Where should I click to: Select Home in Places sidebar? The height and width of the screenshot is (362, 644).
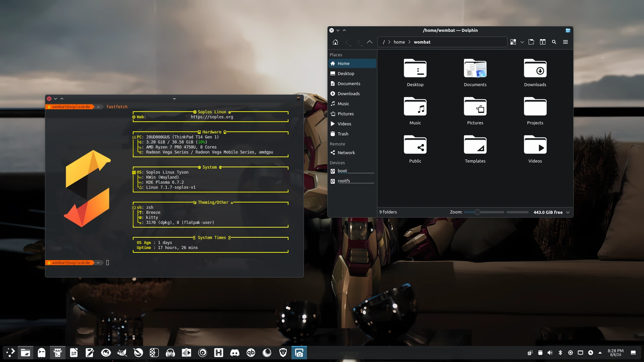click(352, 63)
